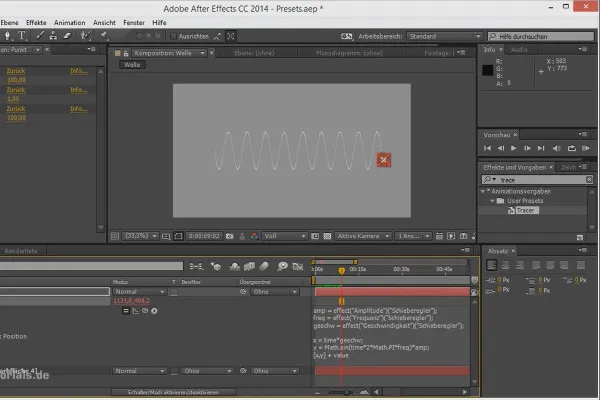Open the magnification (33,3%) dropdown
The image size is (600, 400).
click(x=140, y=236)
